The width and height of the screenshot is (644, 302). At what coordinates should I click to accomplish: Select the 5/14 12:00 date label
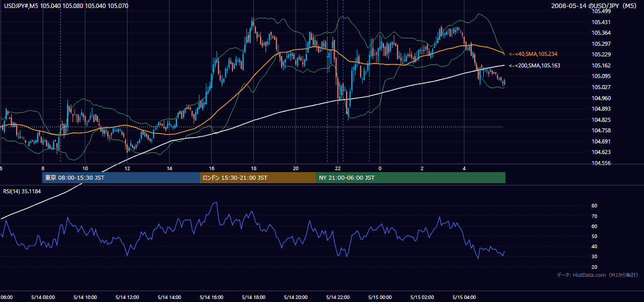point(127,297)
